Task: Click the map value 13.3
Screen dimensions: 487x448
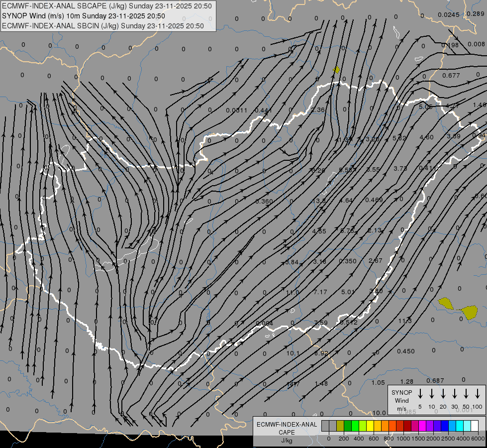Action: click(319, 201)
